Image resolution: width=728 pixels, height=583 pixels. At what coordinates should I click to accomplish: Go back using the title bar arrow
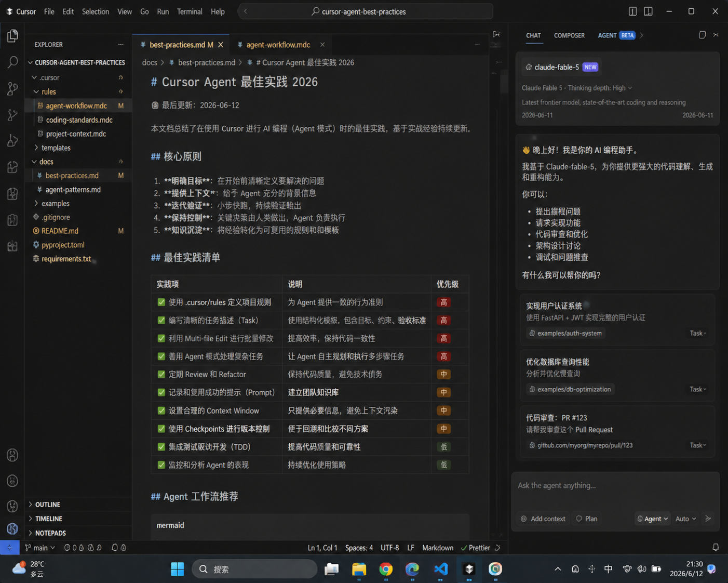point(246,11)
